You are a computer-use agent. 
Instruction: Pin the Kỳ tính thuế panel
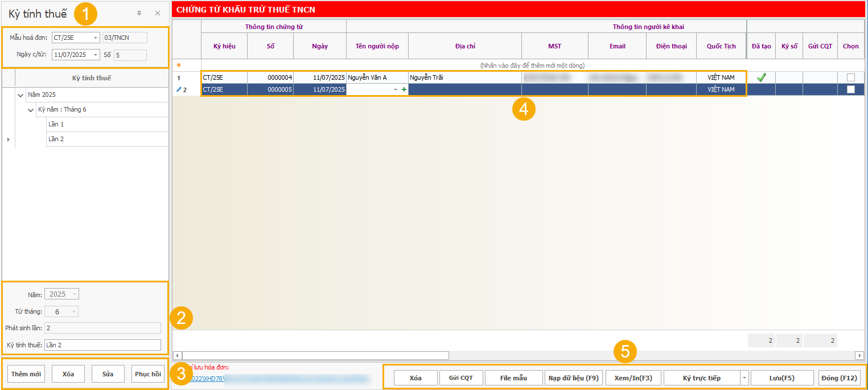coord(139,13)
